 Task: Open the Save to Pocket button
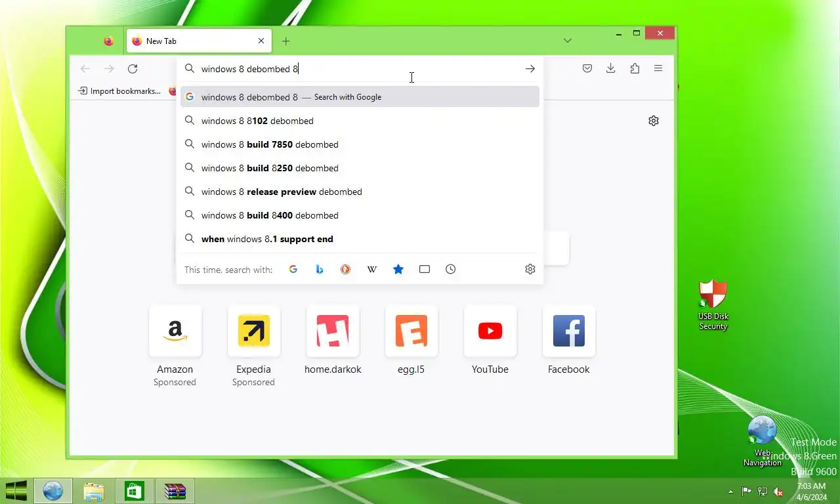click(587, 68)
